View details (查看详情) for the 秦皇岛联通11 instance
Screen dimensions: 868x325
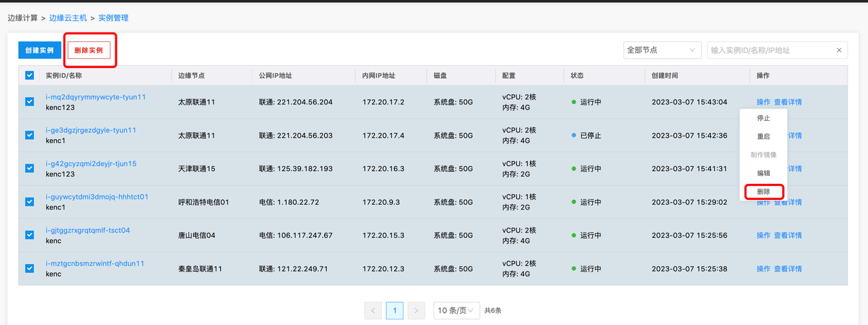tap(787, 269)
